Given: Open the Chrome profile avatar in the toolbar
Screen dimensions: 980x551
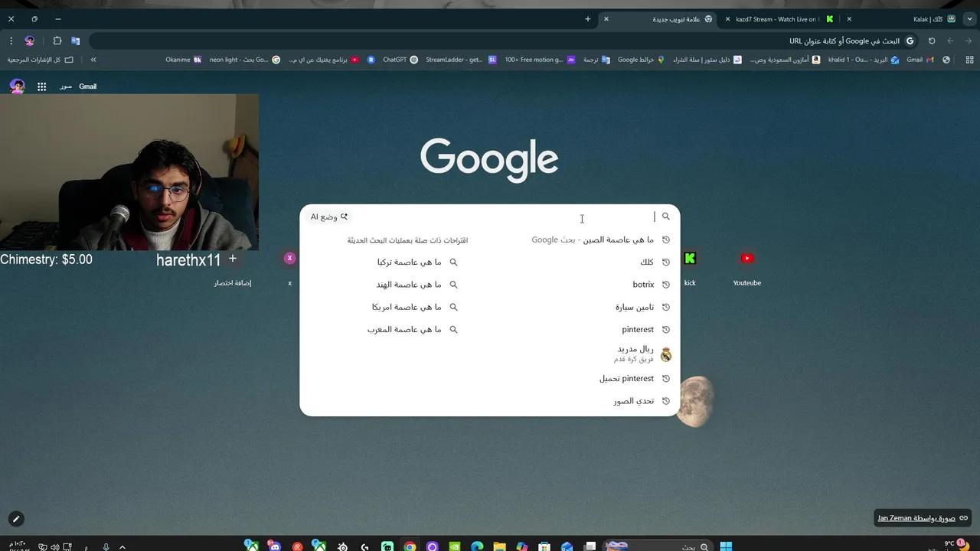Looking at the screenshot, I should click(x=30, y=41).
